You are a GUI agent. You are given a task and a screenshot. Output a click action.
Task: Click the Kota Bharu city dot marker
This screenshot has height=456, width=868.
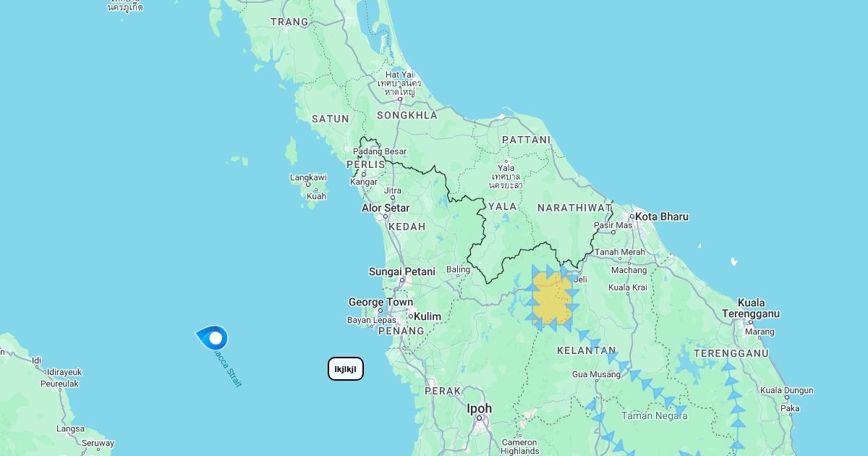coord(631,216)
